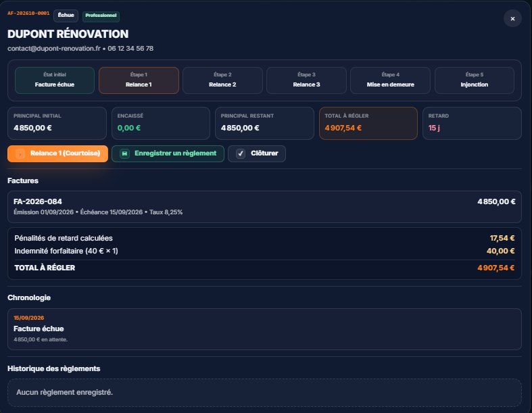This screenshot has height=413, width=532.
Task: Click the indemnity amount 40,00 €
Action: tap(501, 251)
